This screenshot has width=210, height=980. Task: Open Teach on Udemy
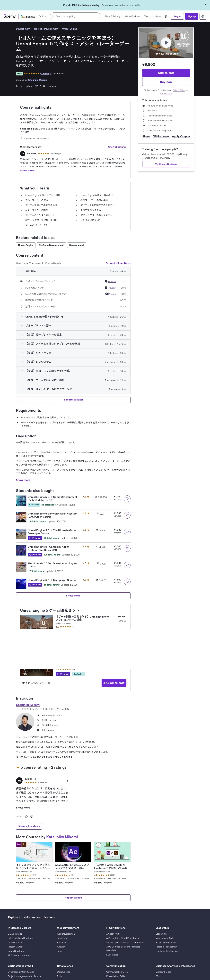tap(152, 16)
